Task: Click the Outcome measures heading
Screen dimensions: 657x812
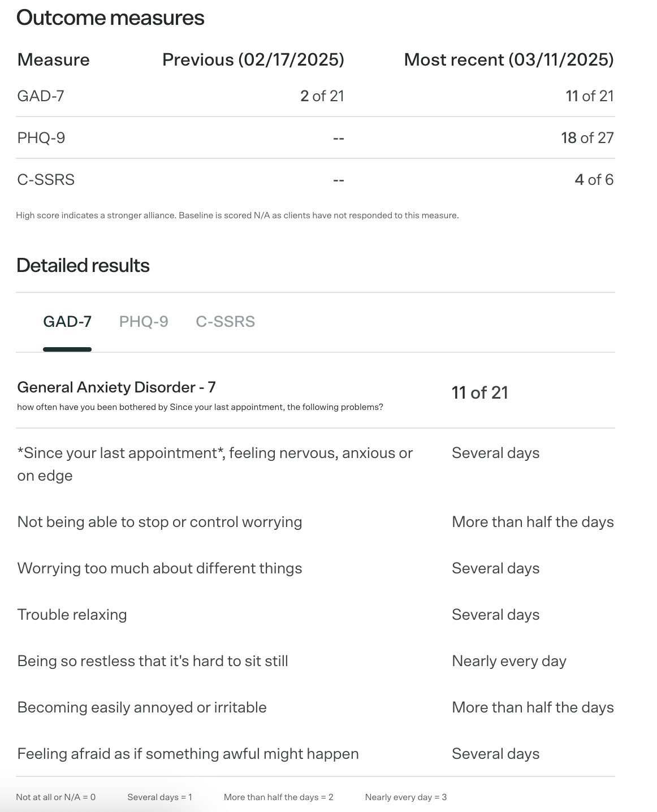Action: coord(110,18)
